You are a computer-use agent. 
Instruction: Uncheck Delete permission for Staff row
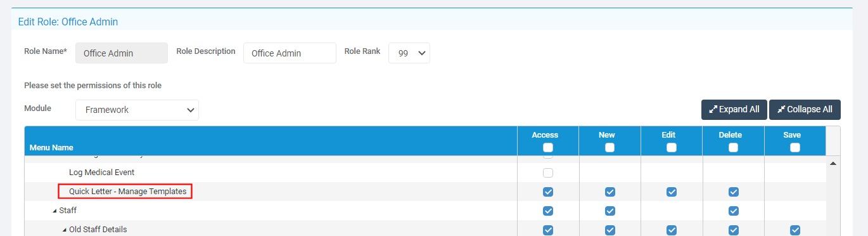(733, 211)
